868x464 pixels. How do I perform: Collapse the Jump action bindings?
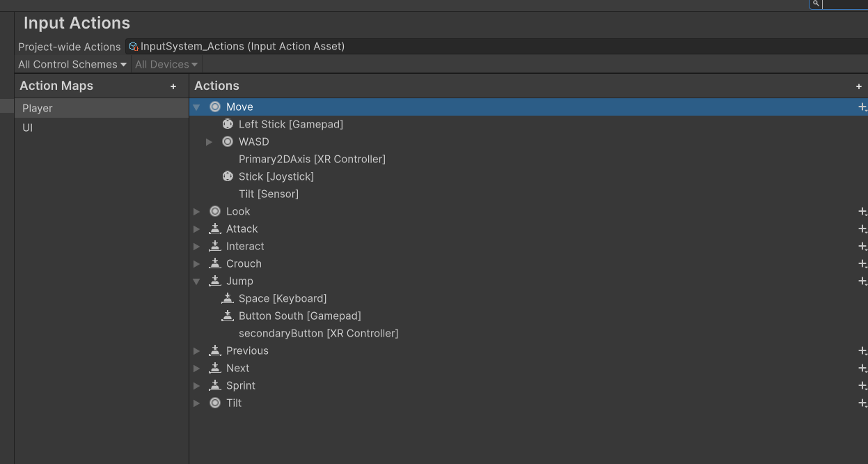point(197,281)
